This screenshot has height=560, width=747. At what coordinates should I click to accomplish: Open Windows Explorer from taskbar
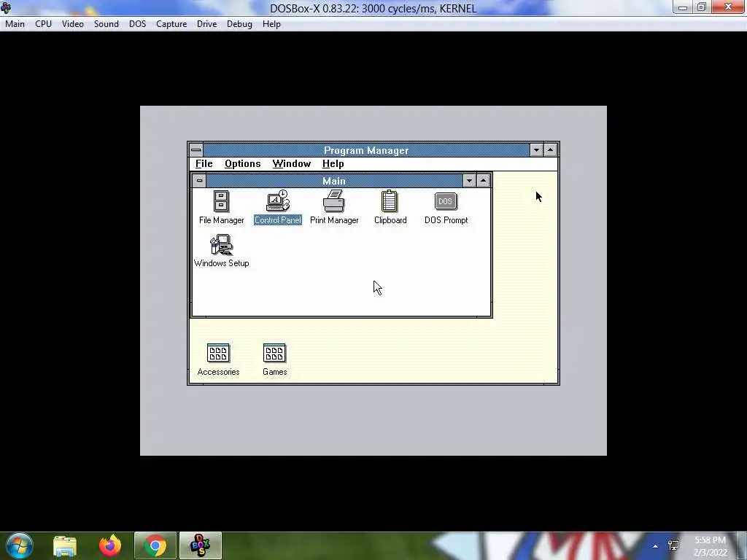coord(65,545)
